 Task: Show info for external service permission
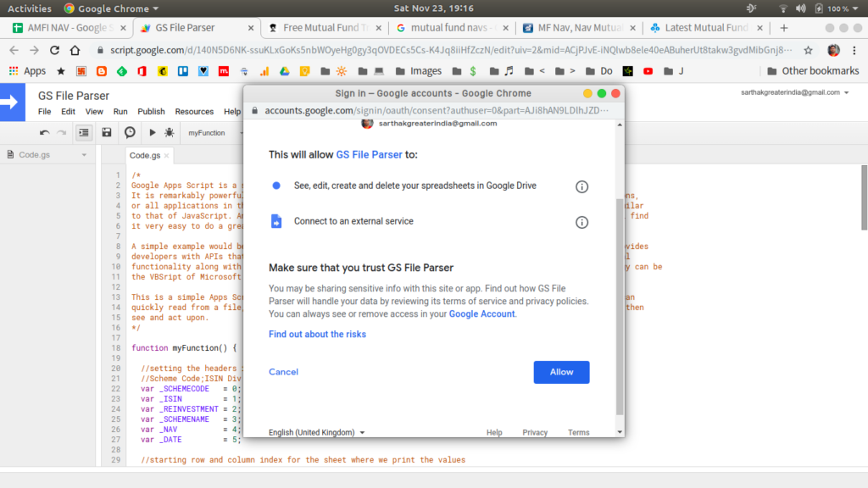[x=581, y=222]
